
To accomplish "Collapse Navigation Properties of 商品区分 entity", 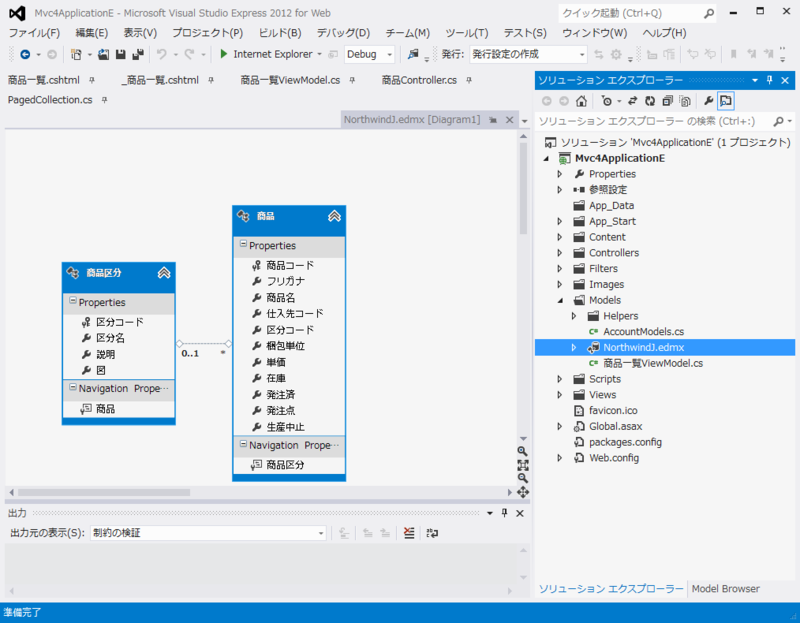I will [73, 387].
